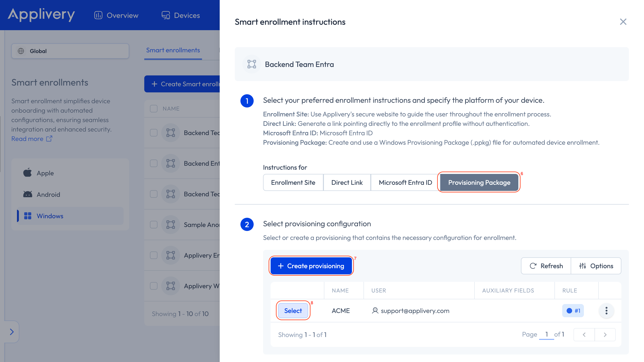This screenshot has height=362, width=644.
Task: Click the Devices icon in navbar
Action: click(165, 15)
